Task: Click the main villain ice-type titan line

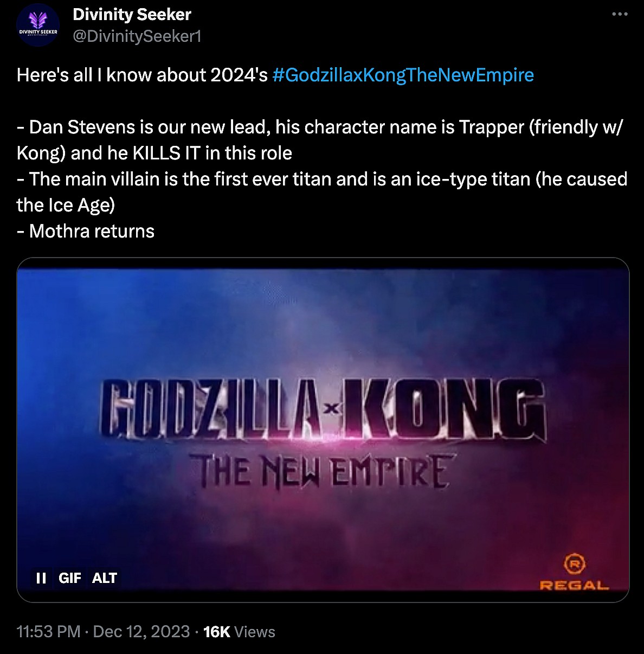Action: [322, 192]
